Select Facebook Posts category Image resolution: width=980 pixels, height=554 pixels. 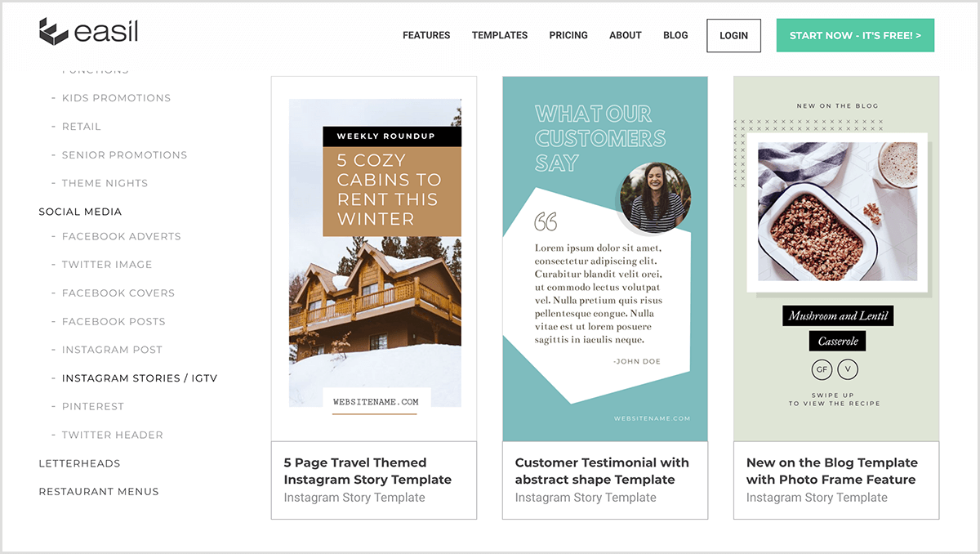(114, 322)
